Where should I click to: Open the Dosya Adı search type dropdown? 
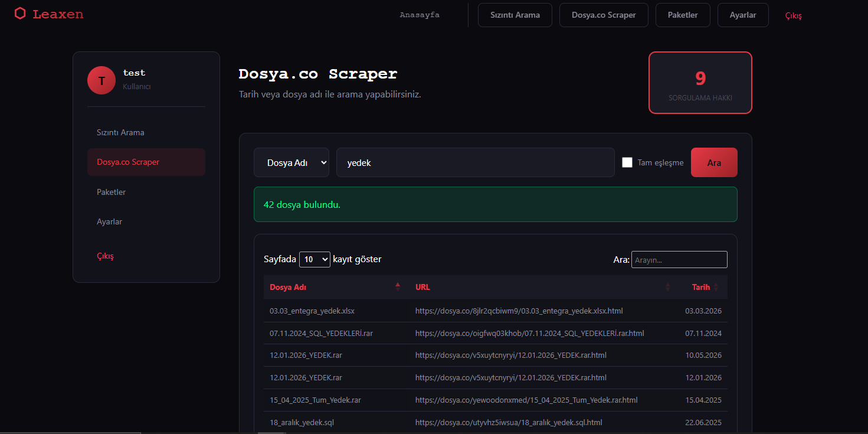(291, 162)
